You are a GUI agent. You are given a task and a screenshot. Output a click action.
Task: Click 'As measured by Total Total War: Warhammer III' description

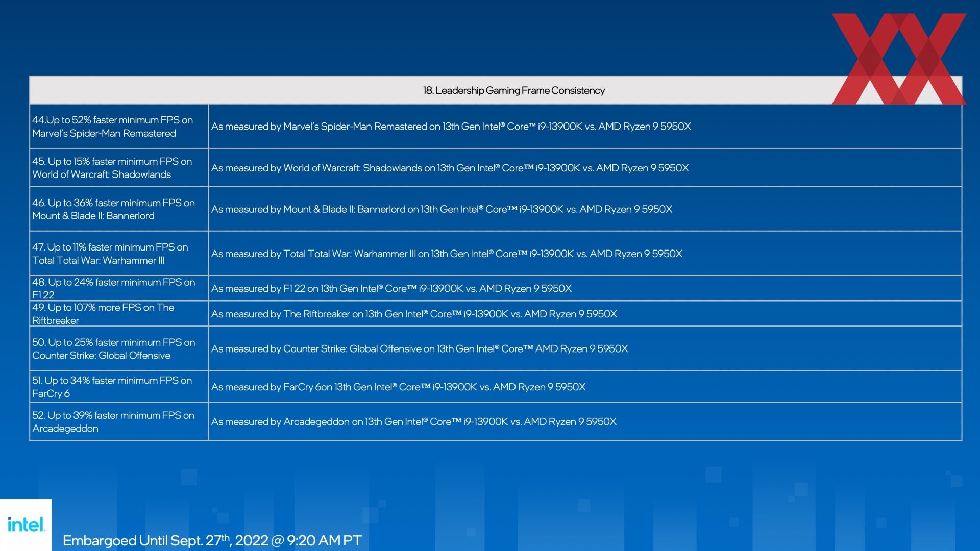(x=447, y=254)
